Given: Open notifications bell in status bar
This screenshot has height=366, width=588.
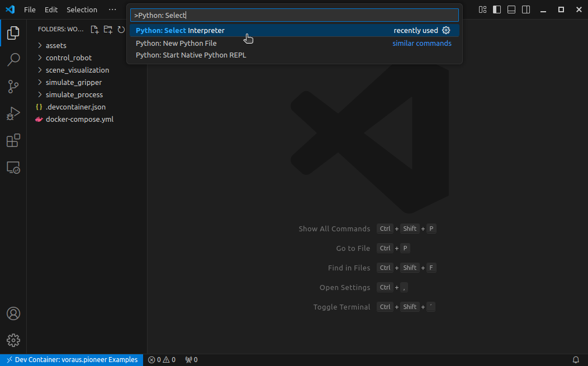Looking at the screenshot, I should (576, 360).
